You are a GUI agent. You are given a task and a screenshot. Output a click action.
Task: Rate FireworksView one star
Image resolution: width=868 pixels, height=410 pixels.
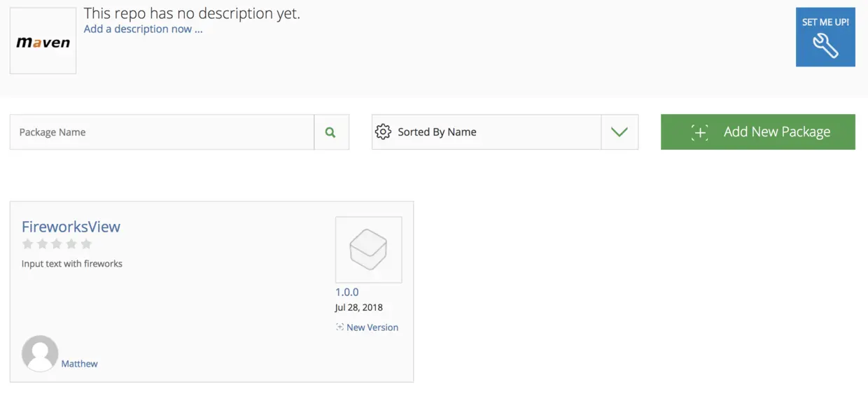(28, 243)
